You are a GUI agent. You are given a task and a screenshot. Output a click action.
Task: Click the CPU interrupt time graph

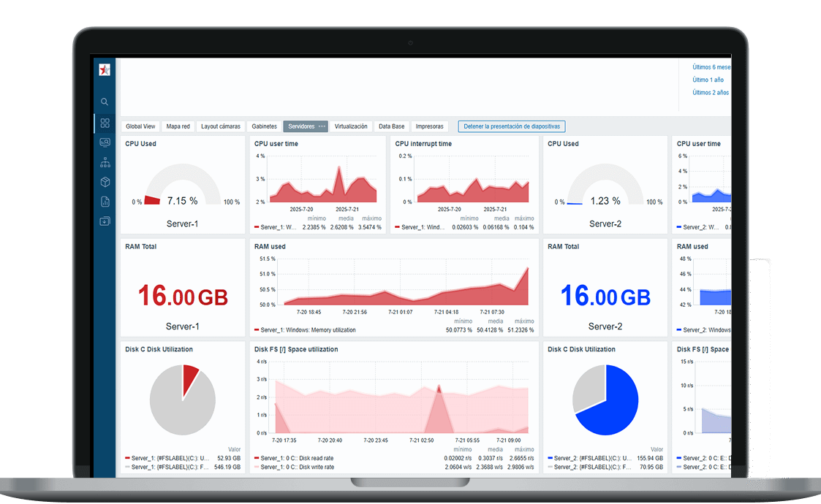point(472,180)
